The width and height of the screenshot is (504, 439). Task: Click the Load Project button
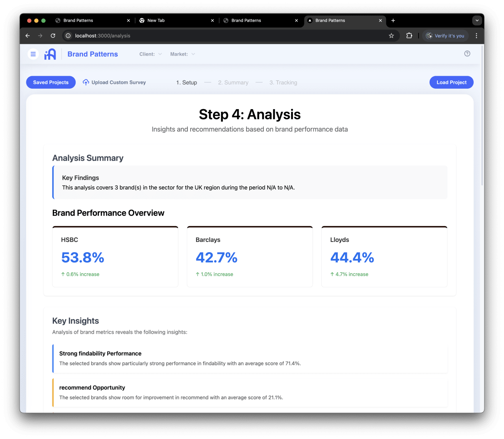tap(451, 82)
